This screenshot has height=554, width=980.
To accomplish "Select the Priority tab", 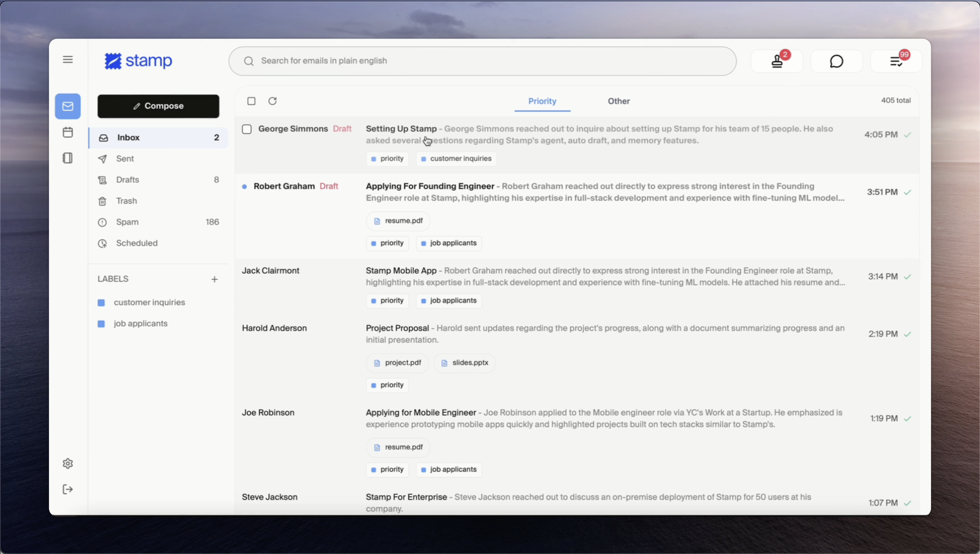I will pyautogui.click(x=542, y=101).
